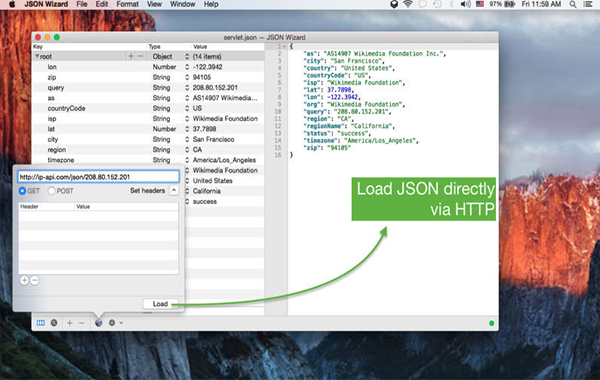The width and height of the screenshot is (600, 380).
Task: Select the query key row
Action: click(56, 88)
